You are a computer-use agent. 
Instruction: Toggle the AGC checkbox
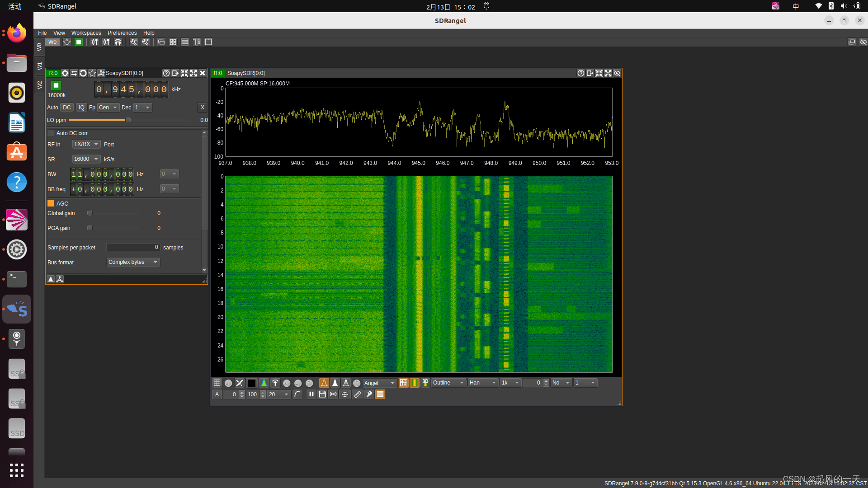(x=51, y=204)
